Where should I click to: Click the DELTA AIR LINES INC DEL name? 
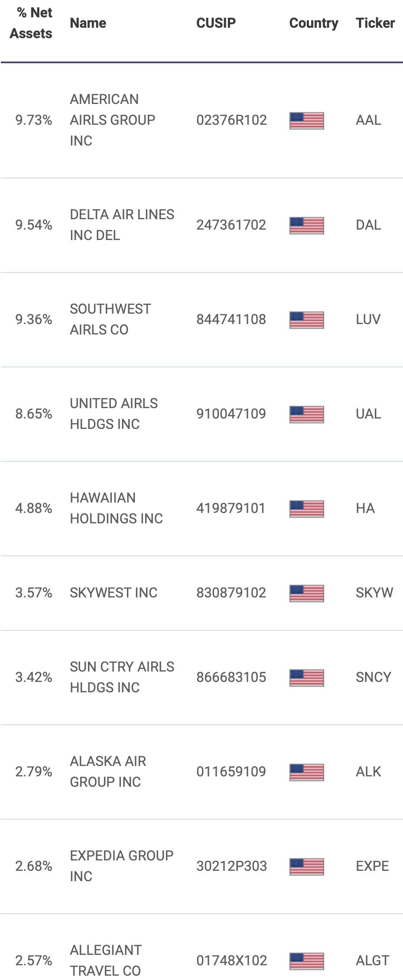click(x=122, y=225)
